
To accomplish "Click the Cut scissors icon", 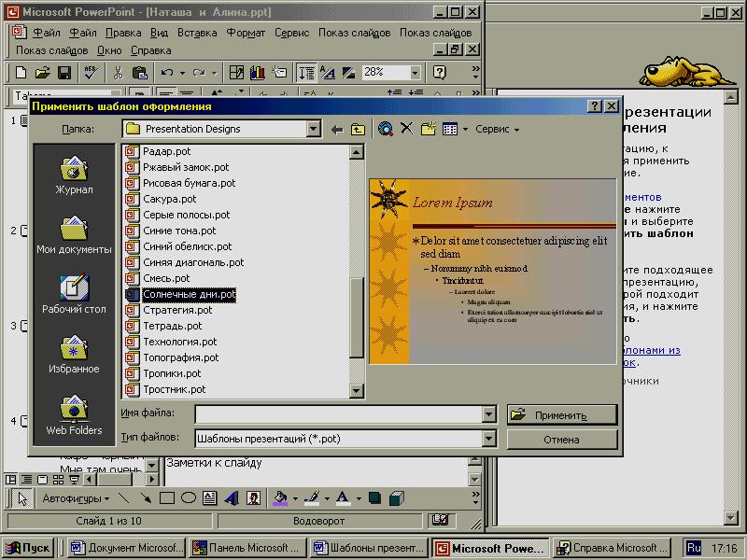I will [118, 73].
